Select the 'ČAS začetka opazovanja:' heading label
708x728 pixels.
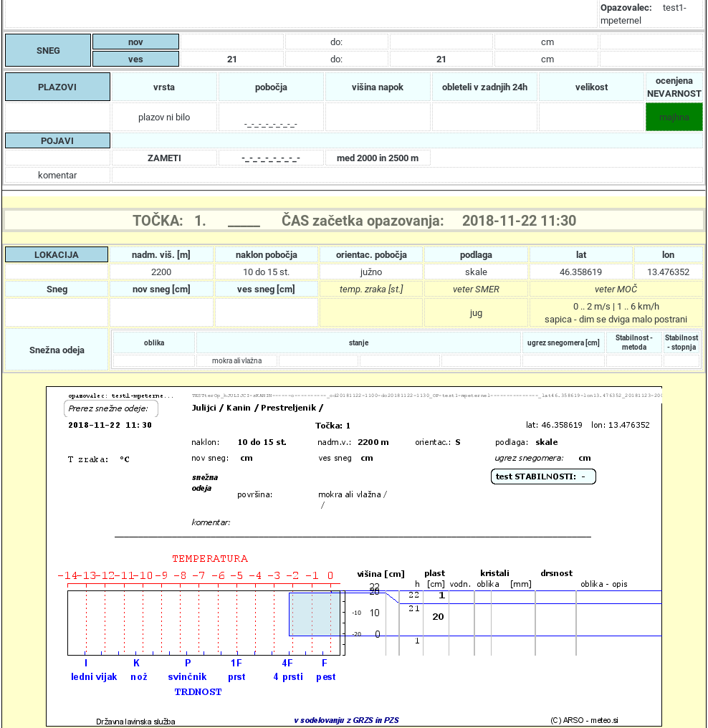(x=363, y=221)
